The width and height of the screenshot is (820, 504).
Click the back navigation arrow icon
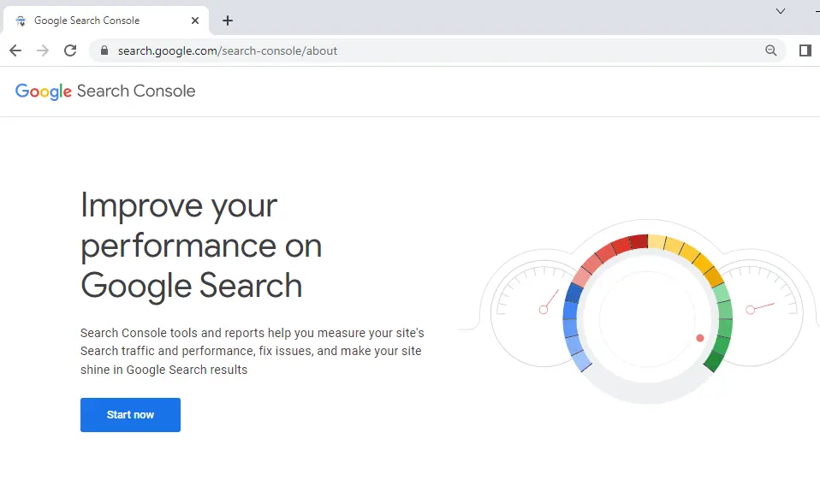15,50
